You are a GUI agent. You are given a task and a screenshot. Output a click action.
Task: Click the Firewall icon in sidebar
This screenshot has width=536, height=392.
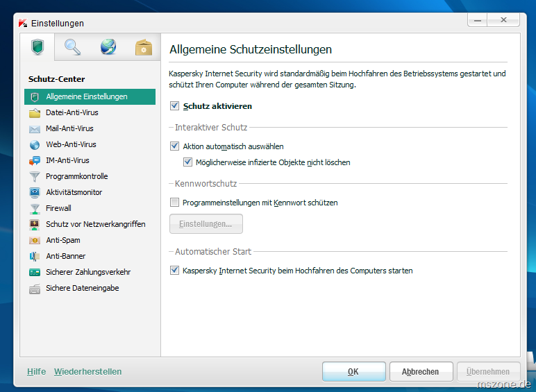coord(35,208)
